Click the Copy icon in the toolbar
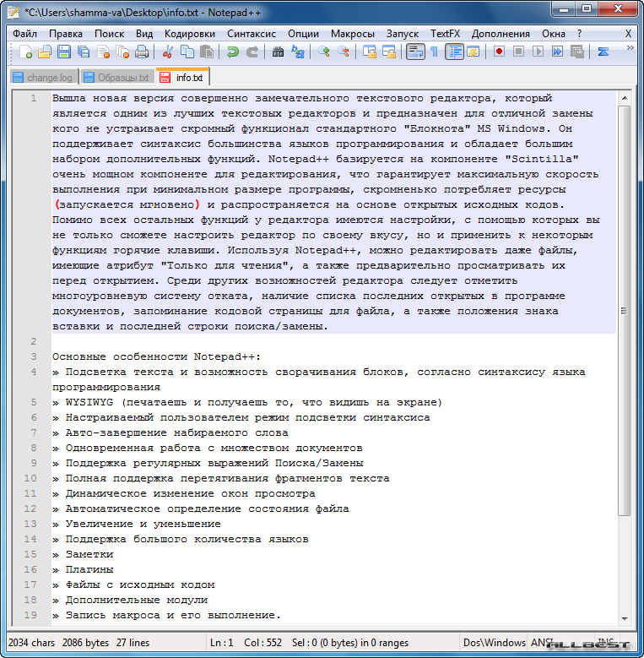Image resolution: width=644 pixels, height=658 pixels. pyautogui.click(x=187, y=52)
